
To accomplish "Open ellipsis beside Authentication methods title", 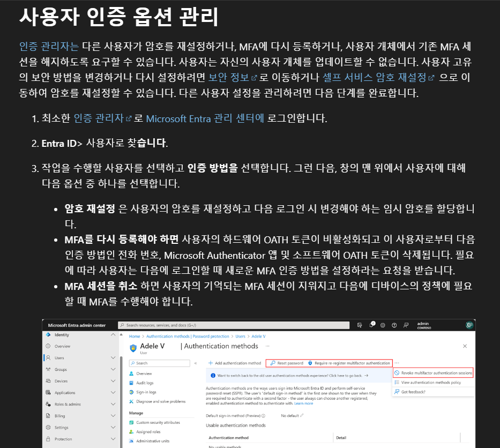I will coord(267,346).
